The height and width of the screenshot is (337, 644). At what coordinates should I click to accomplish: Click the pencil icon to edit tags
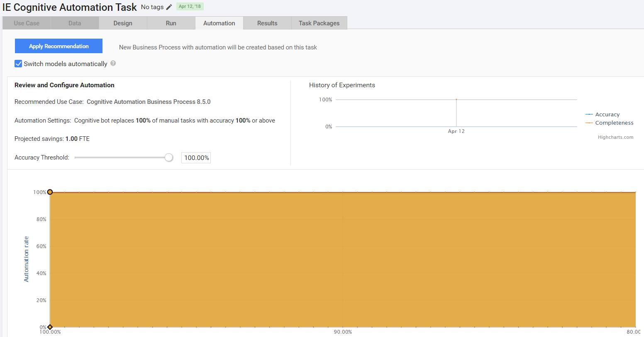point(169,7)
